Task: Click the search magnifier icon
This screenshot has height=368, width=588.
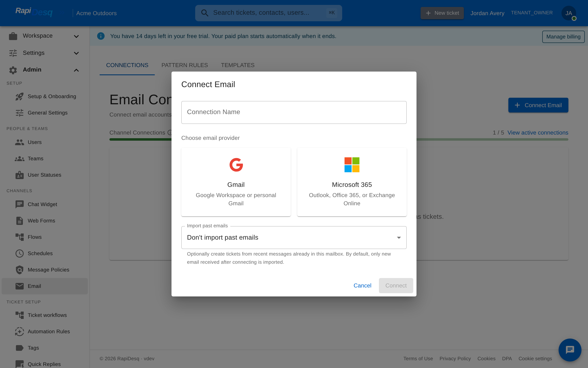Action: (205, 13)
